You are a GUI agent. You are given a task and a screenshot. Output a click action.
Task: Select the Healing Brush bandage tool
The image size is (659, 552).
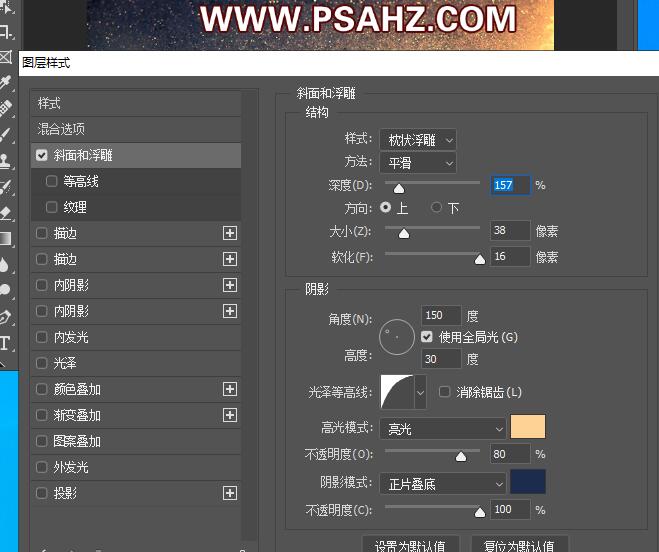[x=6, y=108]
